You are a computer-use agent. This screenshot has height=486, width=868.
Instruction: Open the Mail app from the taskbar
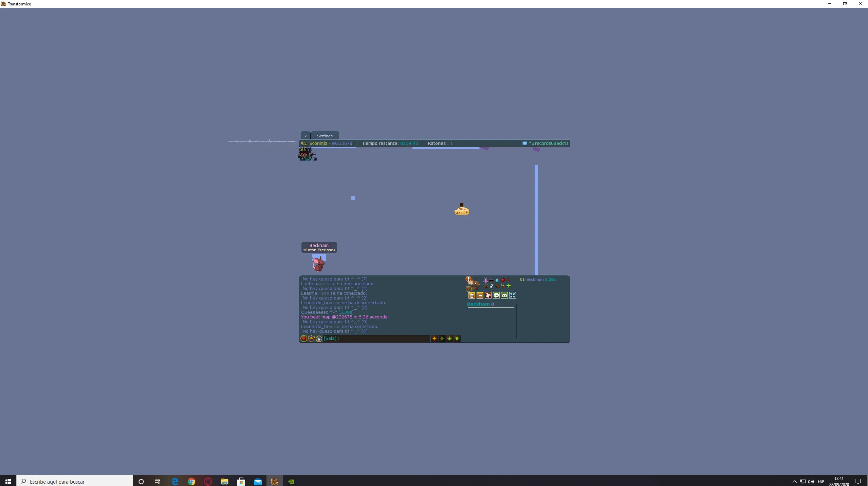point(258,481)
